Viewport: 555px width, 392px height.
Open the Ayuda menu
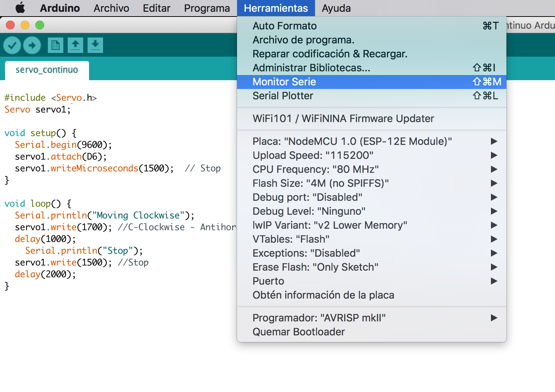(x=336, y=8)
